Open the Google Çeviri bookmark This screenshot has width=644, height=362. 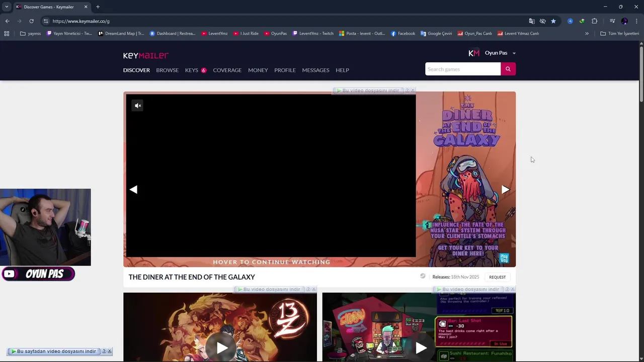(436, 34)
